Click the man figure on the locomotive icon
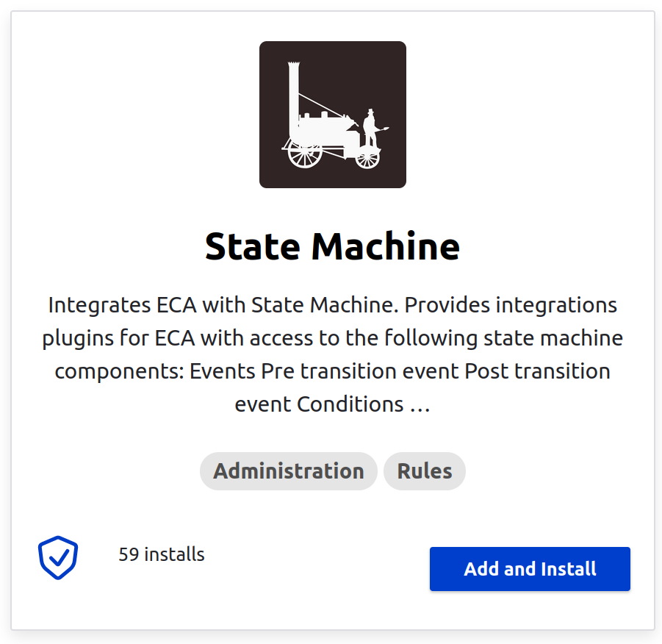 [372, 129]
